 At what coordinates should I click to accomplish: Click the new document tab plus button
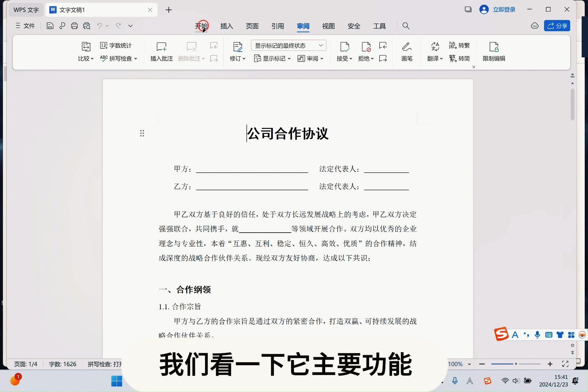pyautogui.click(x=168, y=10)
